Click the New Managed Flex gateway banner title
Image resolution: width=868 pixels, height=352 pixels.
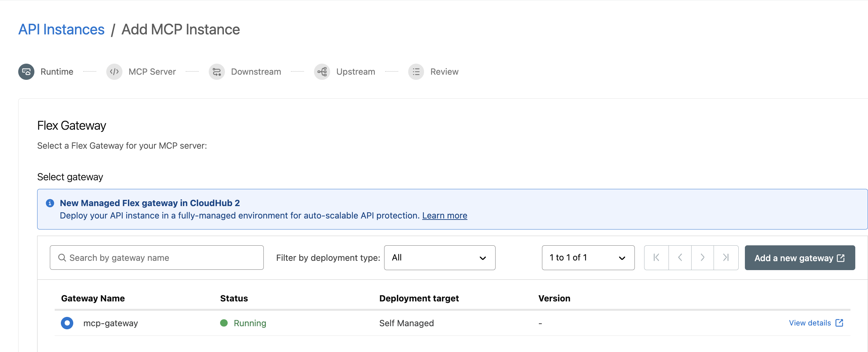(150, 203)
